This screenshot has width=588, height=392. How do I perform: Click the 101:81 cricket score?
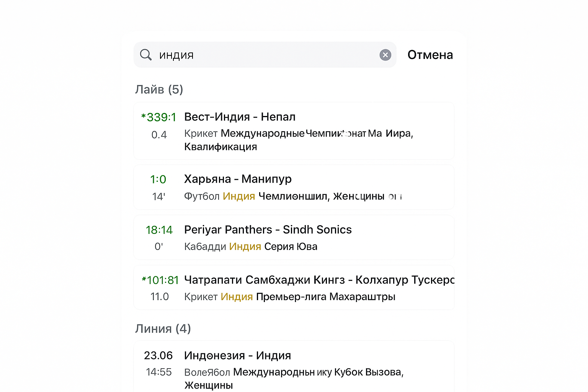(x=161, y=280)
